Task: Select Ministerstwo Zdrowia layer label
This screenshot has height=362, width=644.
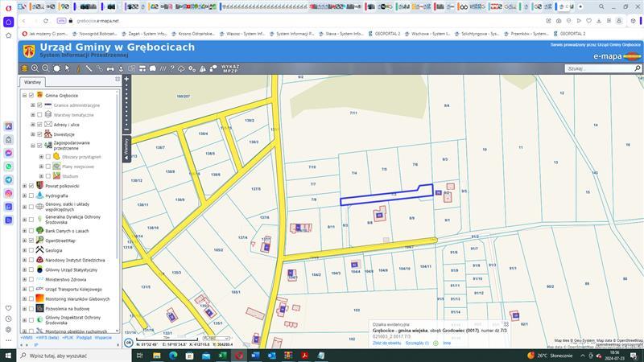Action: pos(66,279)
